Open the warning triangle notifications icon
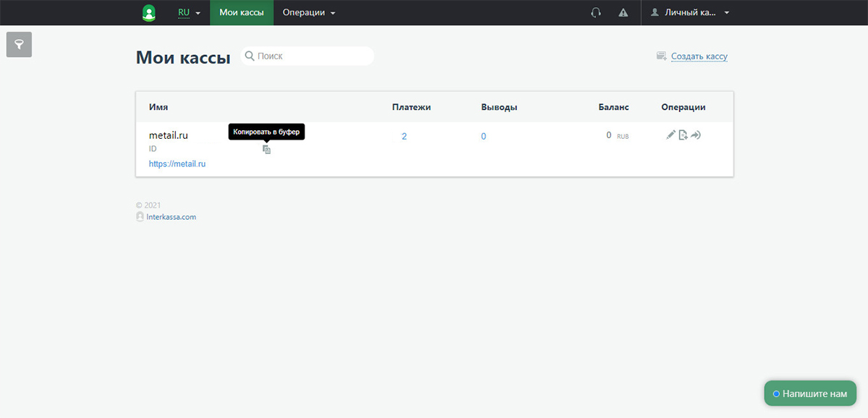Viewport: 868px width, 418px height. pyautogui.click(x=623, y=12)
